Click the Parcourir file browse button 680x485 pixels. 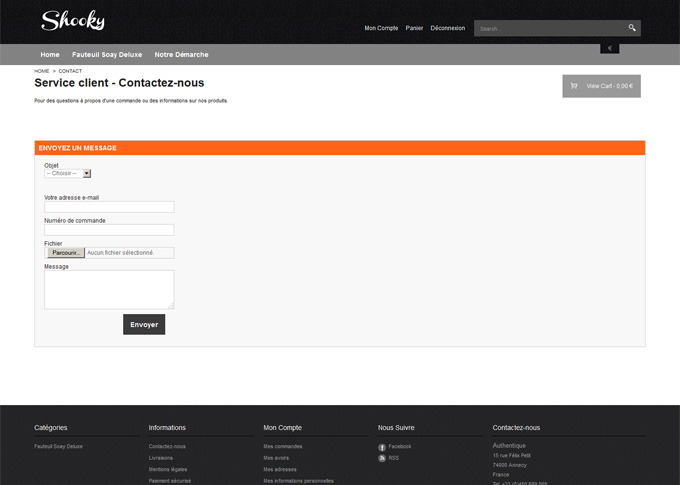[66, 253]
